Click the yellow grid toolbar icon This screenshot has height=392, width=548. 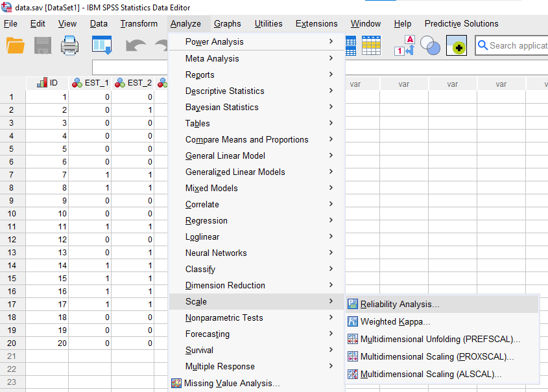(371, 45)
